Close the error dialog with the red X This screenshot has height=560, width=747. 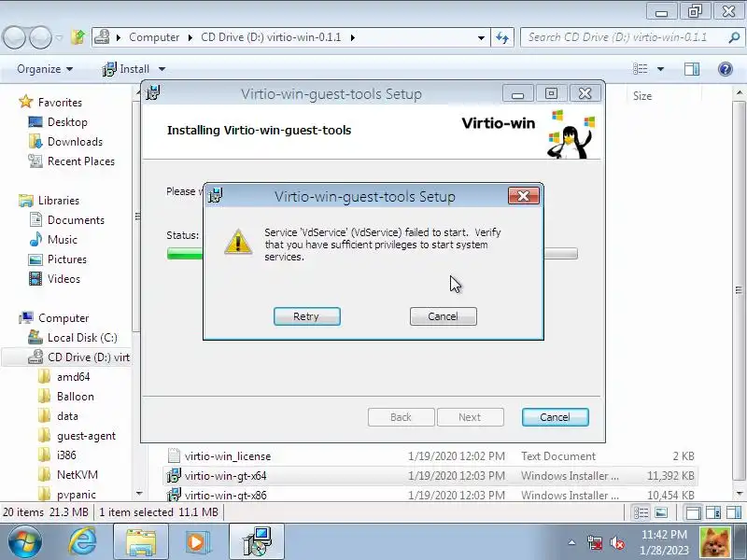524,196
